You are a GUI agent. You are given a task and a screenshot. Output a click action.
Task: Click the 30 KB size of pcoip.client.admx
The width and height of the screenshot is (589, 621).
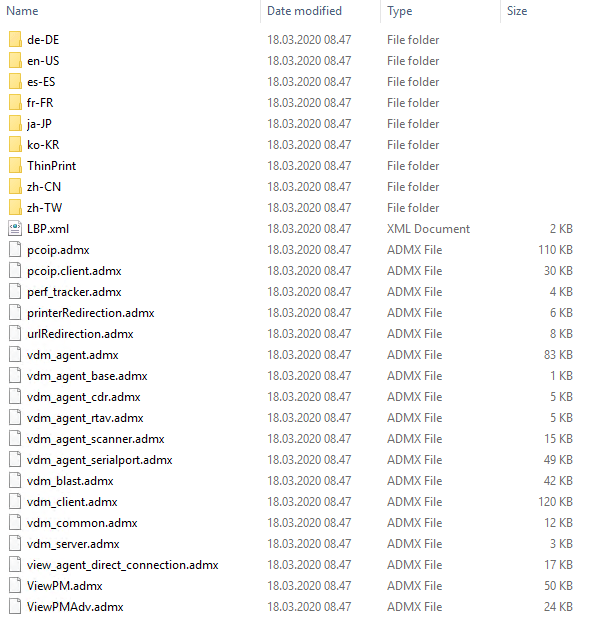(558, 270)
